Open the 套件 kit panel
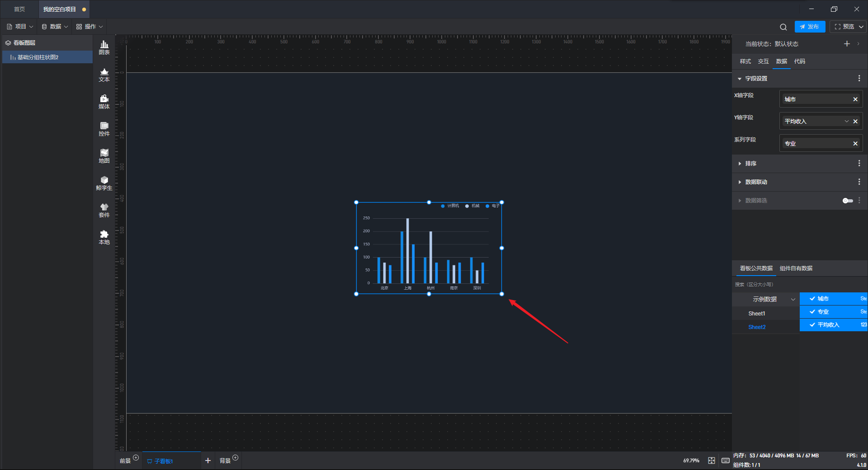The image size is (868, 470). [x=104, y=210]
